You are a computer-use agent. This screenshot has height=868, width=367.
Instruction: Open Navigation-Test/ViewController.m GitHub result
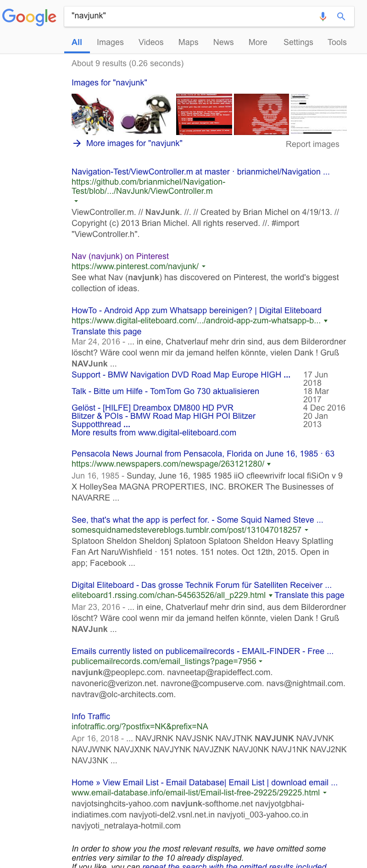pos(200,172)
